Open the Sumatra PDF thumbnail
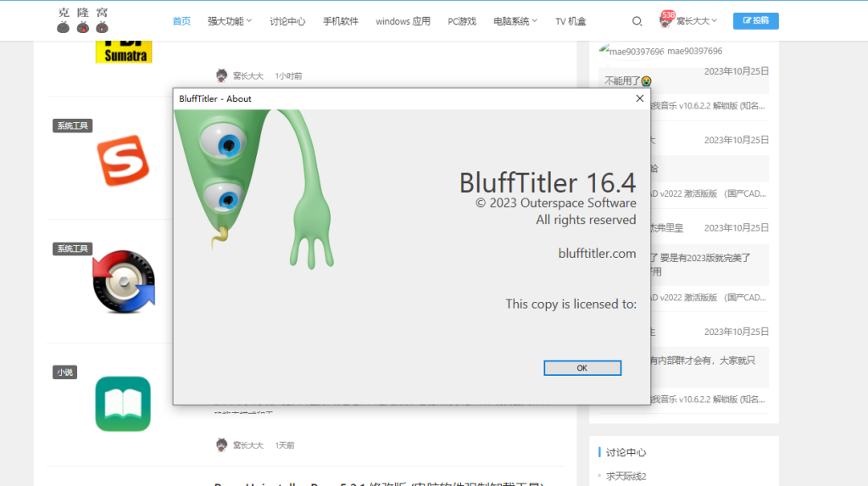 pos(124,52)
